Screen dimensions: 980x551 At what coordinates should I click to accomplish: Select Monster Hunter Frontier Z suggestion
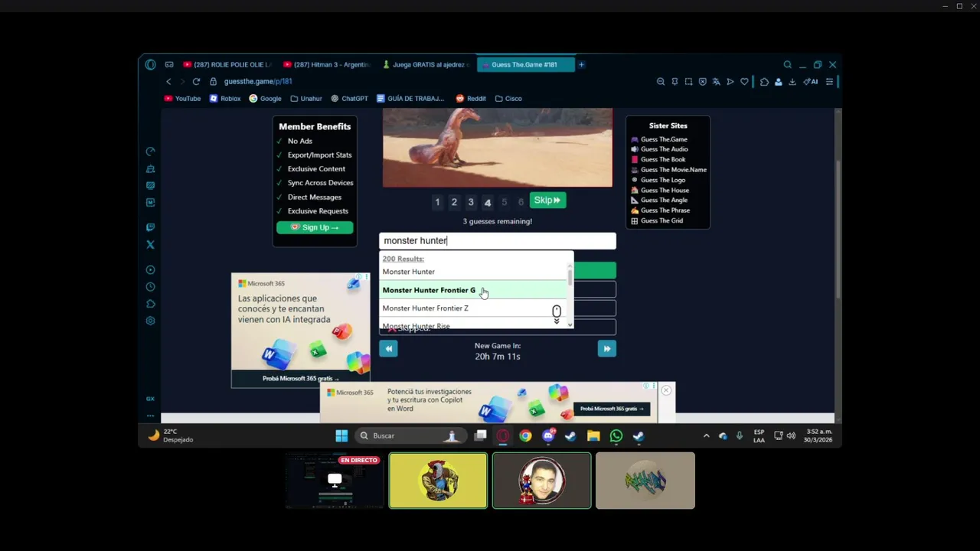[473, 308]
